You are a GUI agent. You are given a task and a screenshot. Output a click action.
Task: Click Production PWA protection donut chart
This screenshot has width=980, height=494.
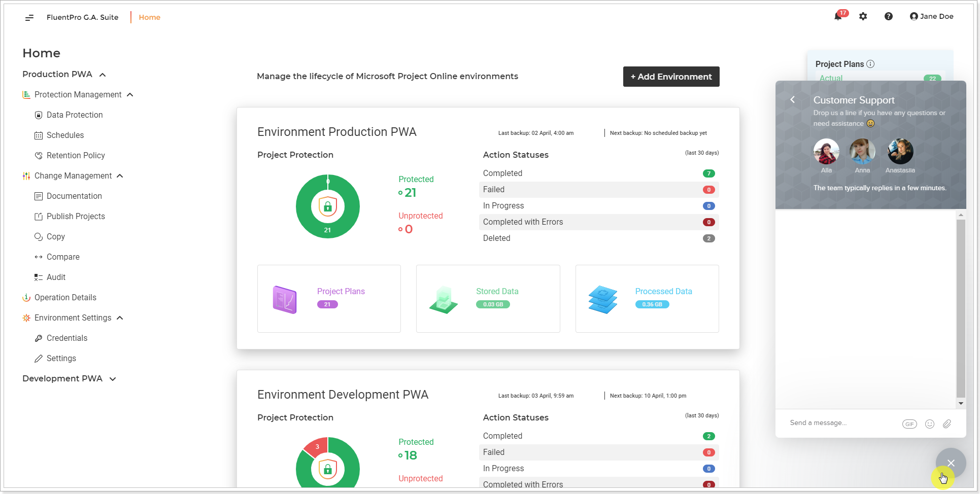(328, 206)
